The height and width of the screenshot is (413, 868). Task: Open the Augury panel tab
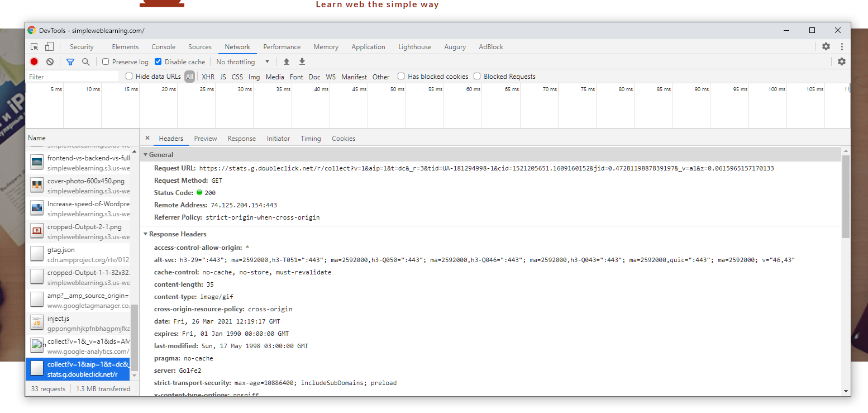[455, 47]
